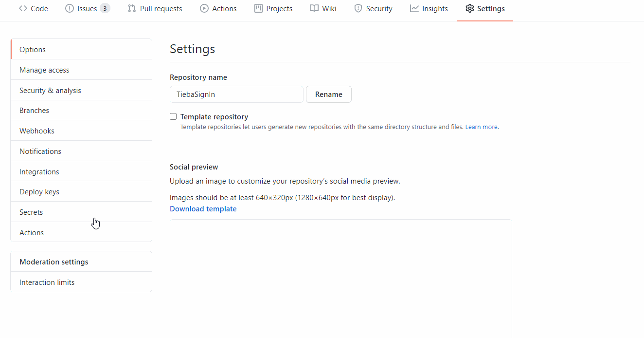This screenshot has width=644, height=338.
Task: Select the Branches sidebar item
Action: (81, 110)
